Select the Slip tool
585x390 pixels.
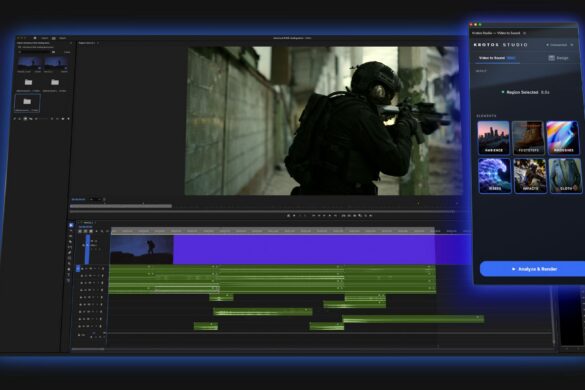[70, 247]
